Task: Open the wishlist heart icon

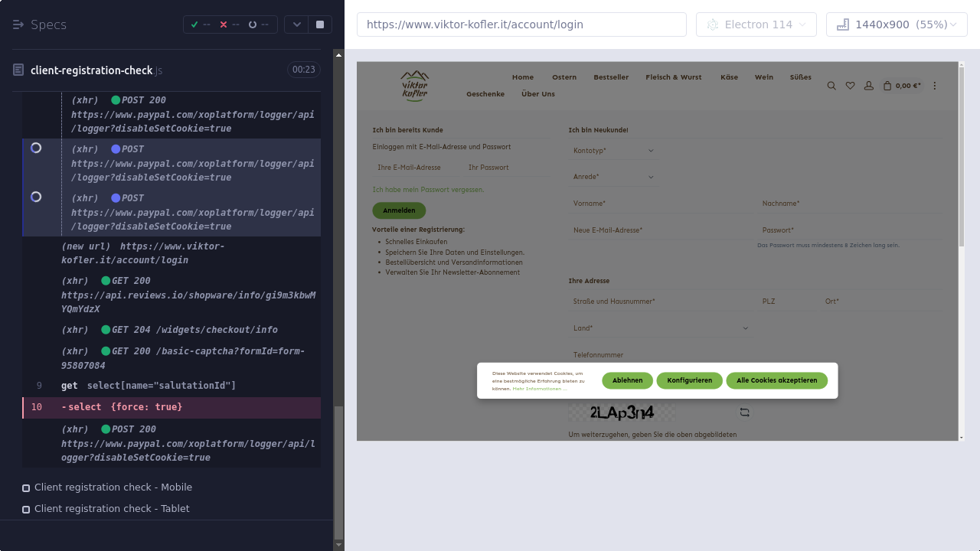Action: [850, 86]
